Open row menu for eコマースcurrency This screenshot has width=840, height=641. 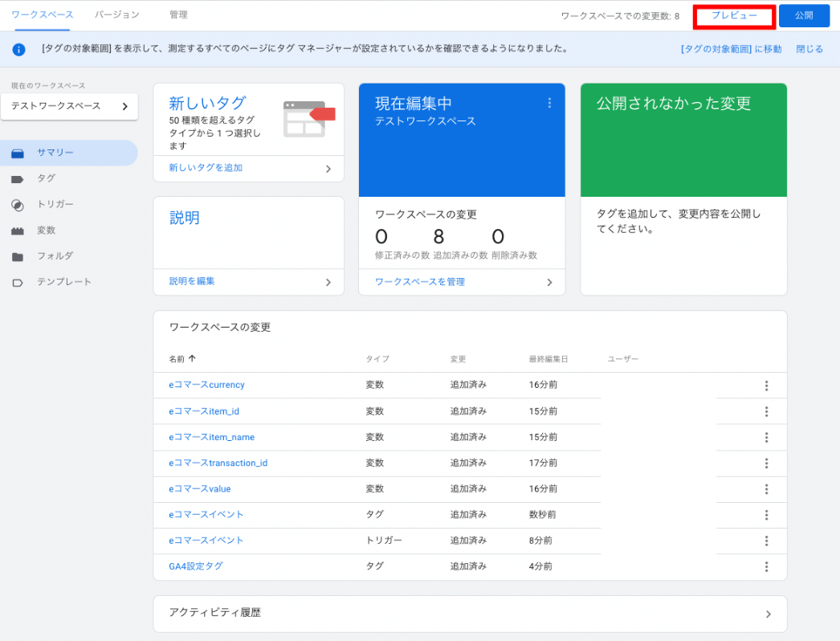point(767,386)
